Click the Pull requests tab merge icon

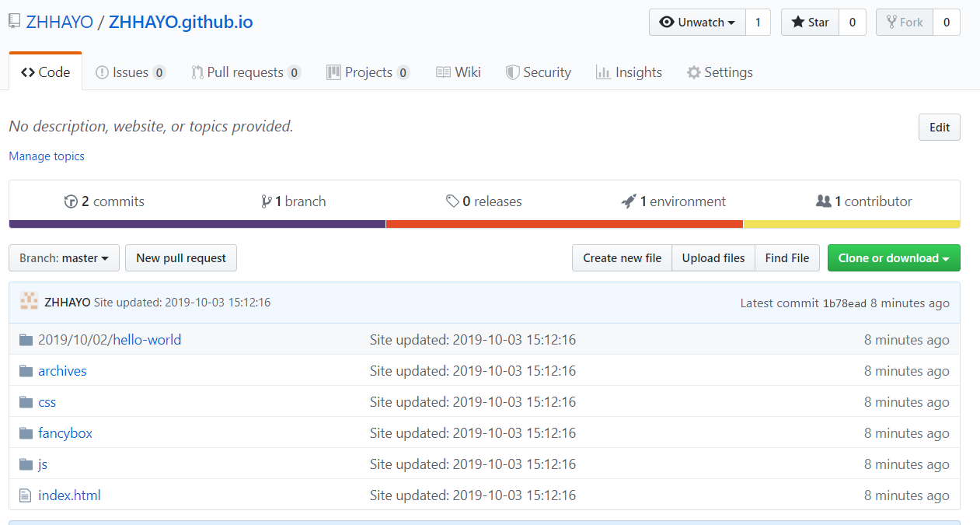pyautogui.click(x=197, y=72)
